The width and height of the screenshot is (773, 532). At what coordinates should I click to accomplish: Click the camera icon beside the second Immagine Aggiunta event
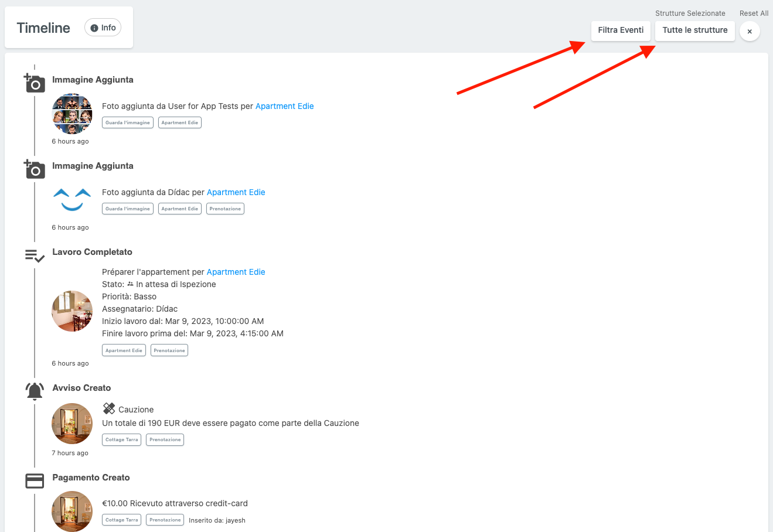[34, 169]
